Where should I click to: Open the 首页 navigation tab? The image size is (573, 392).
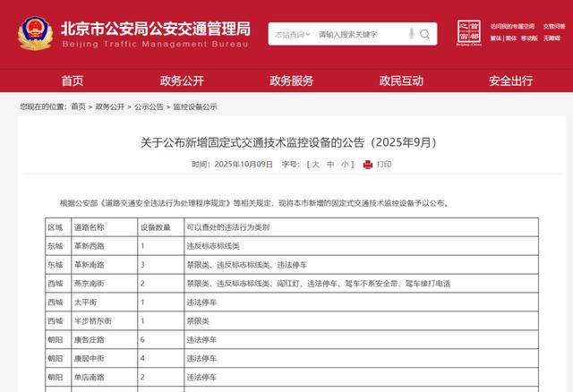[72, 81]
